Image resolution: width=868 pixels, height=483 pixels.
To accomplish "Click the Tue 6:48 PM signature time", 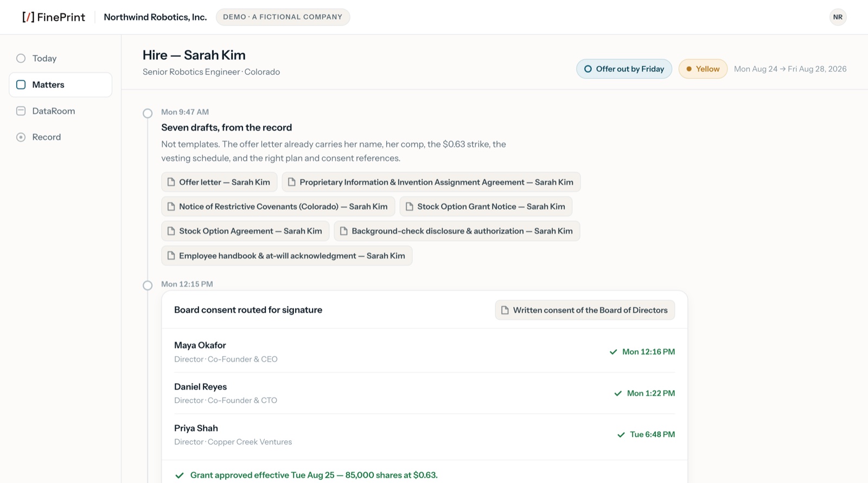I will tap(652, 435).
